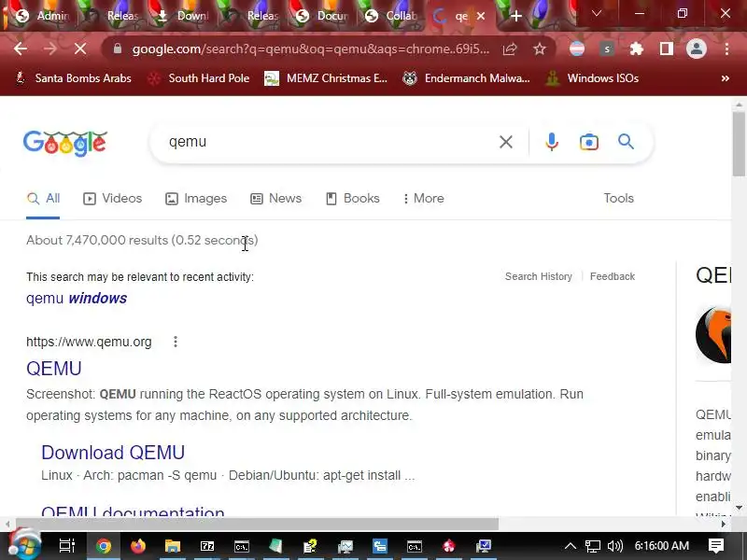Click the Chrome address bar URL
The image size is (747, 560).
click(311, 49)
